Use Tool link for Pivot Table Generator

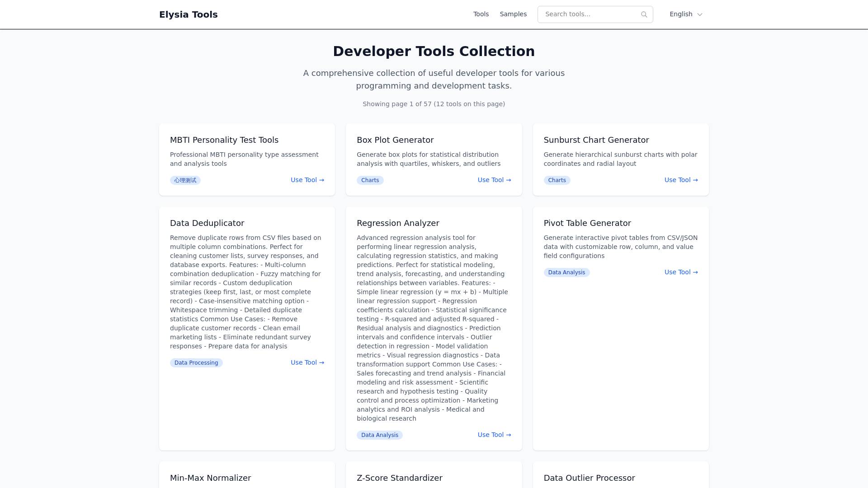681,272
